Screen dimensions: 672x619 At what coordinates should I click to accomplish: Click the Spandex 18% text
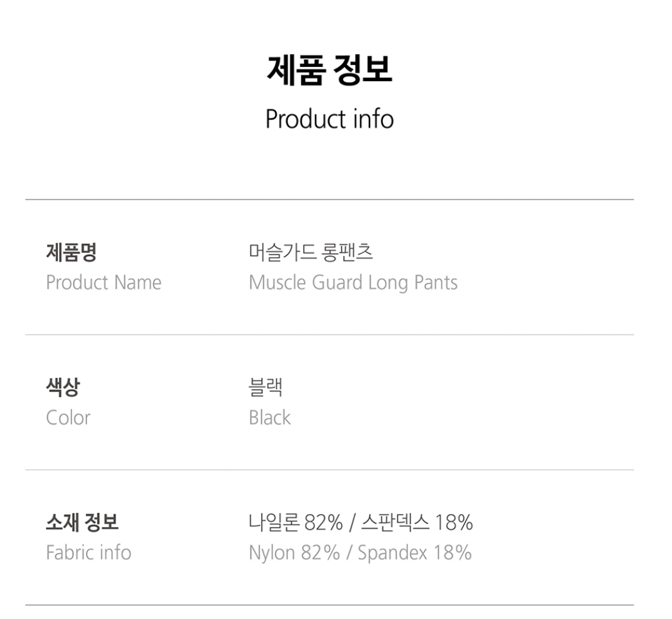tap(415, 553)
